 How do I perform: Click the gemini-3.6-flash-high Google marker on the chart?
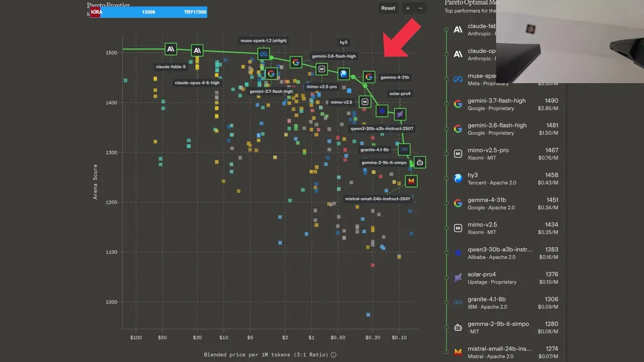(x=296, y=62)
